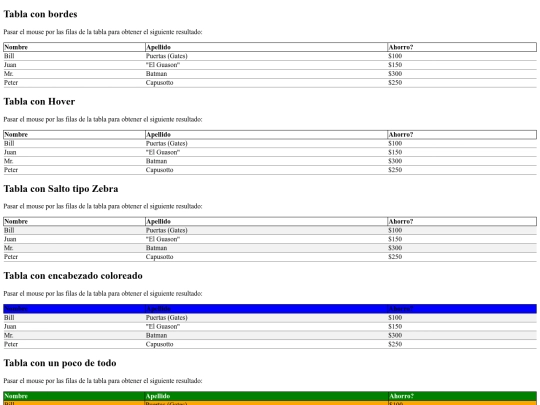Click '$150' in the Hover table

[395, 152]
